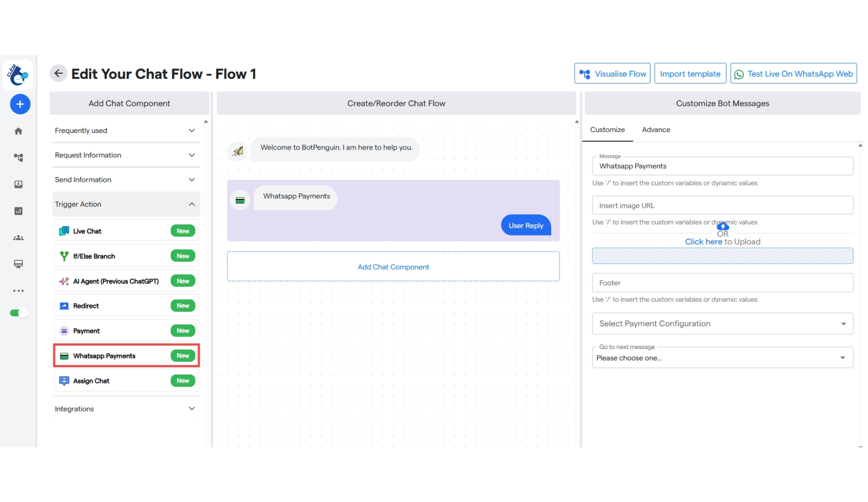Add the Assign Chat component
This screenshot has height=502, width=868.
127,381
